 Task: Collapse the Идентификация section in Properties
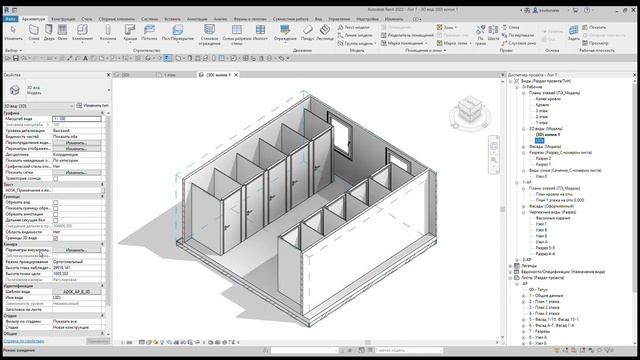click(x=102, y=286)
